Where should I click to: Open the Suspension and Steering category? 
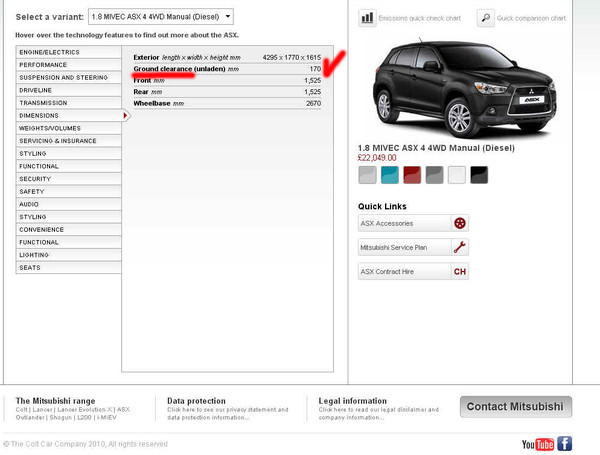(68, 77)
